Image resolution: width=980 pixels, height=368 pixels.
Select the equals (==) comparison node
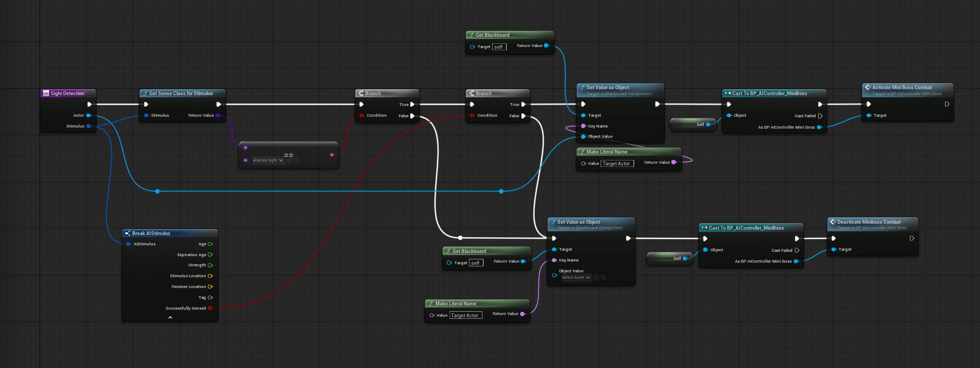[x=289, y=155]
